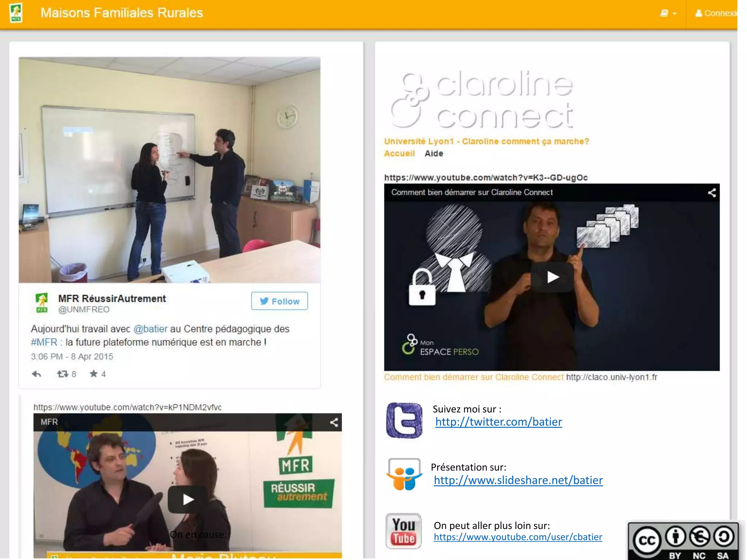Click the @batier mention in tweet
This screenshot has height=560, width=747.
[x=150, y=329]
